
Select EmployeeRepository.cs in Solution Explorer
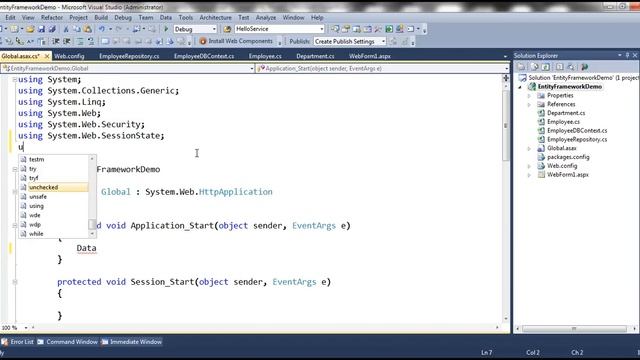(x=577, y=140)
